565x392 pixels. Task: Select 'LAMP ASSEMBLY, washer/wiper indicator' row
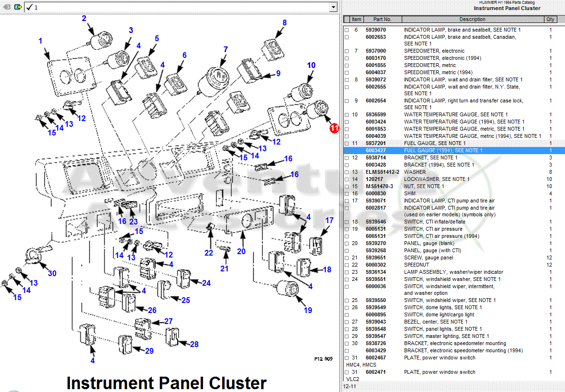tap(453, 272)
